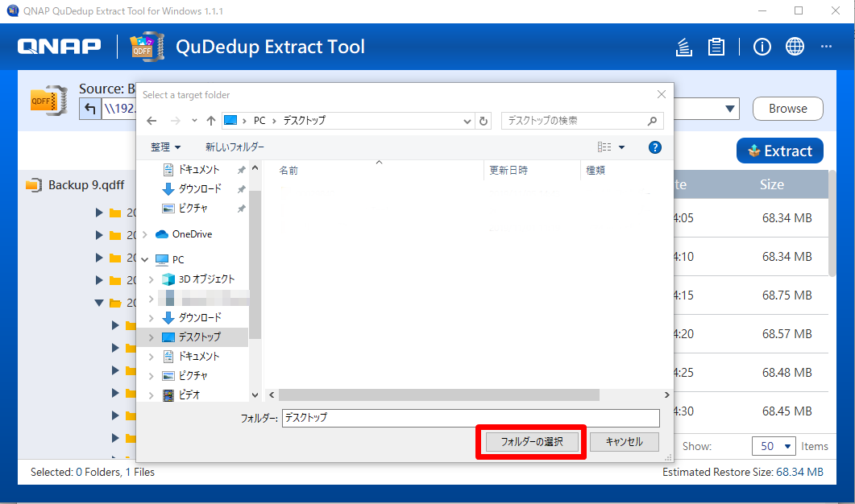Collapse the expanded folder in main tree
855x504 pixels.
tap(98, 303)
